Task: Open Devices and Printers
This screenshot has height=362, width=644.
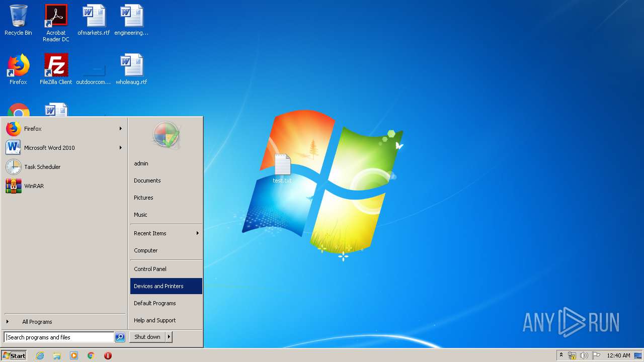Action: pos(166,286)
